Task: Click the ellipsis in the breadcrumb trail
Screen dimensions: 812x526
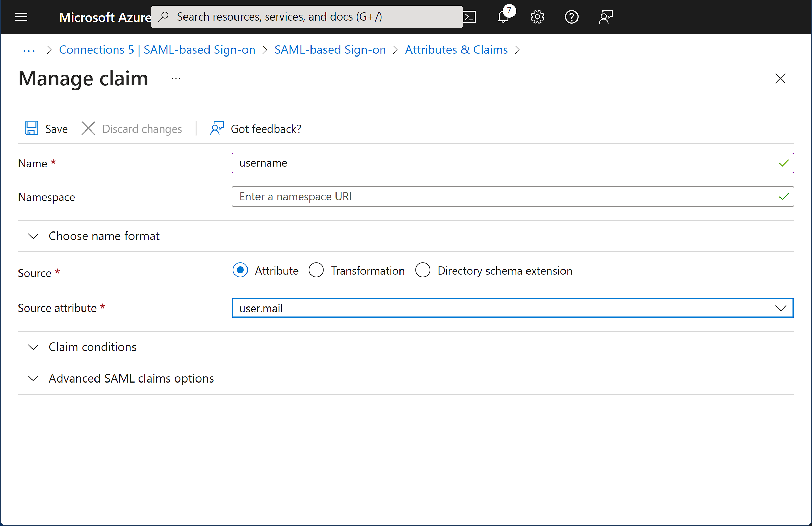Action: tap(29, 50)
